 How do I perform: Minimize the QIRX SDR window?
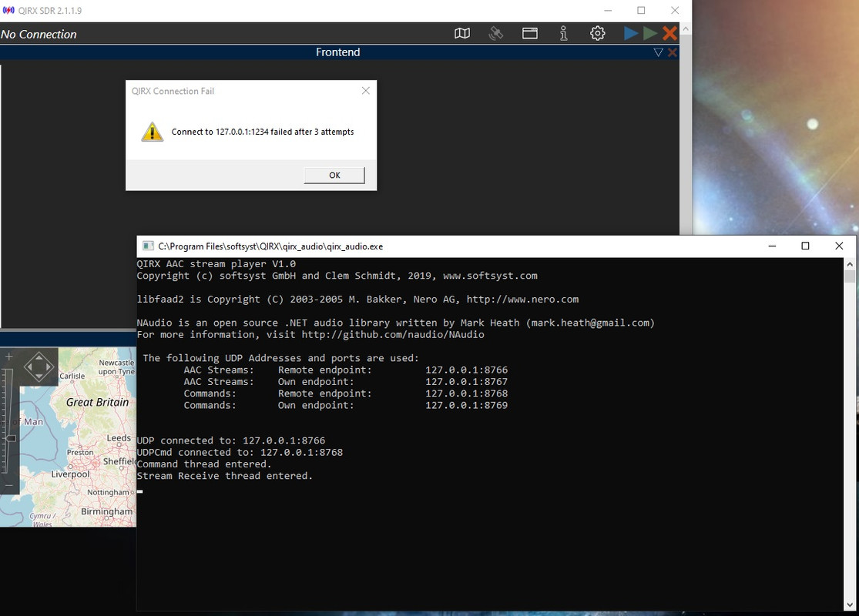608,11
